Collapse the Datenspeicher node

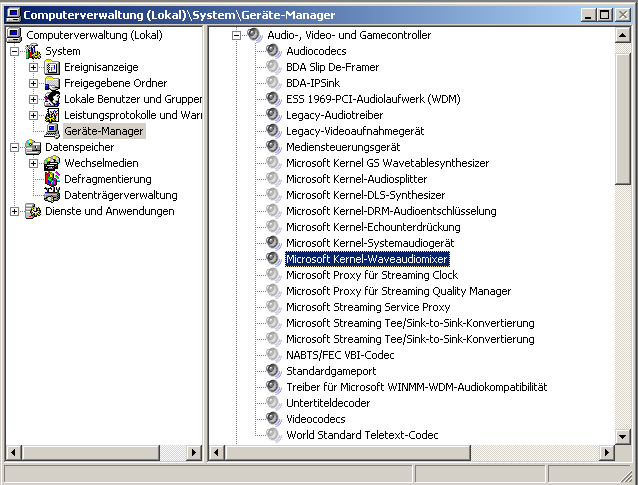[x=14, y=147]
